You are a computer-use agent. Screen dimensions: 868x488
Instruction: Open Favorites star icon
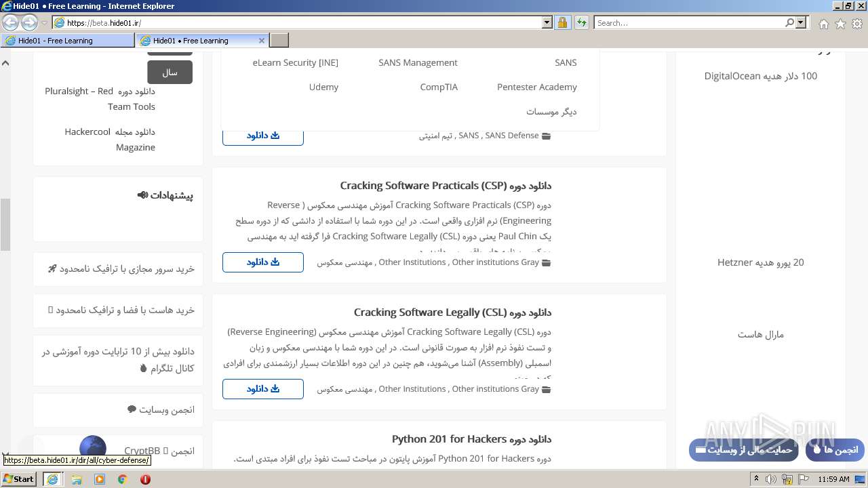click(x=840, y=24)
